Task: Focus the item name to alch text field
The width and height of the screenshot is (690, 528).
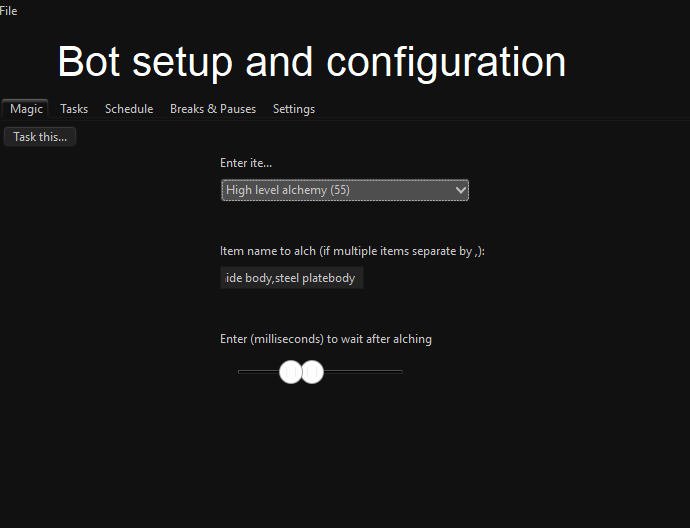Action: pyautogui.click(x=291, y=278)
